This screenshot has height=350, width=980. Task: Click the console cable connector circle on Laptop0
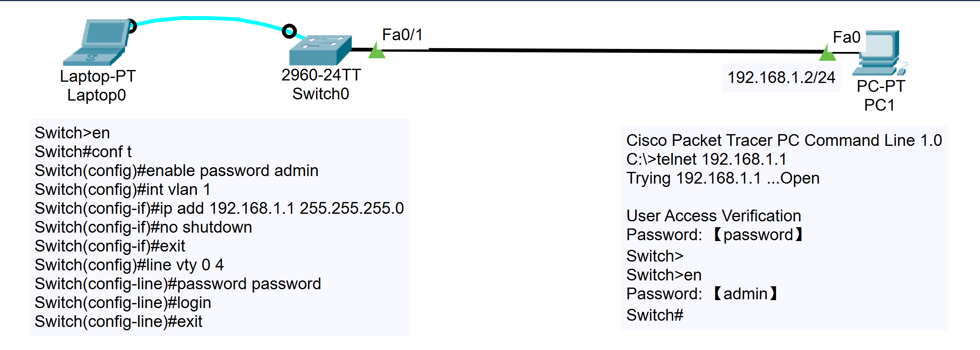(x=131, y=26)
